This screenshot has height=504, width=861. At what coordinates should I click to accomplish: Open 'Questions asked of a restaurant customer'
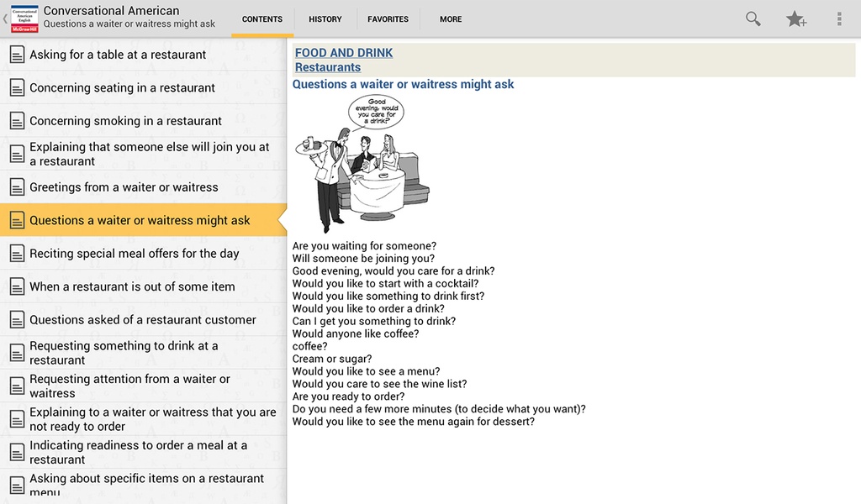click(x=143, y=320)
